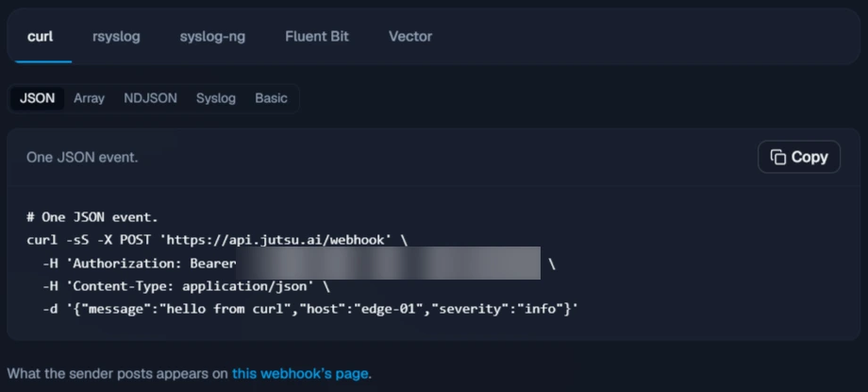Viewport: 868px width, 392px height.
Task: Select the Syslog format option
Action: (x=216, y=98)
